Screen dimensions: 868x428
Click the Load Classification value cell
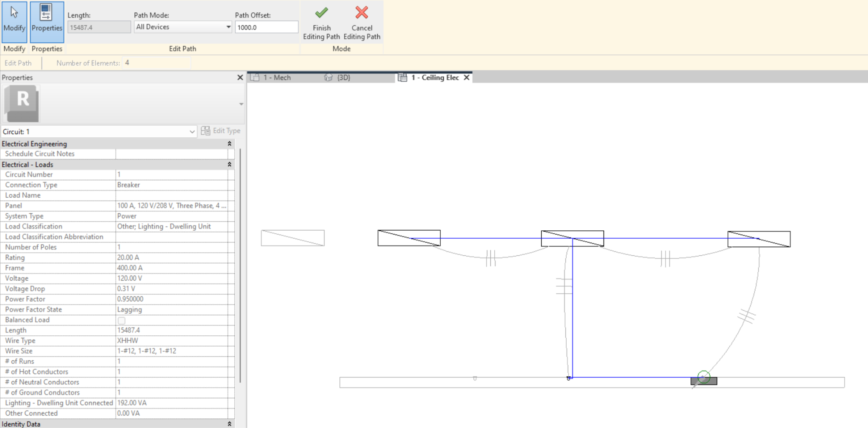click(172, 226)
